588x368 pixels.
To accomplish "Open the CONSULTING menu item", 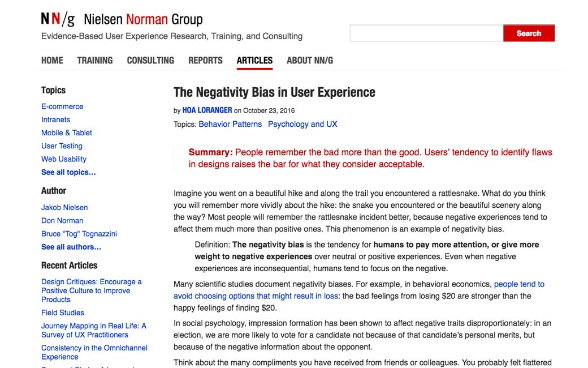I will 150,61.
